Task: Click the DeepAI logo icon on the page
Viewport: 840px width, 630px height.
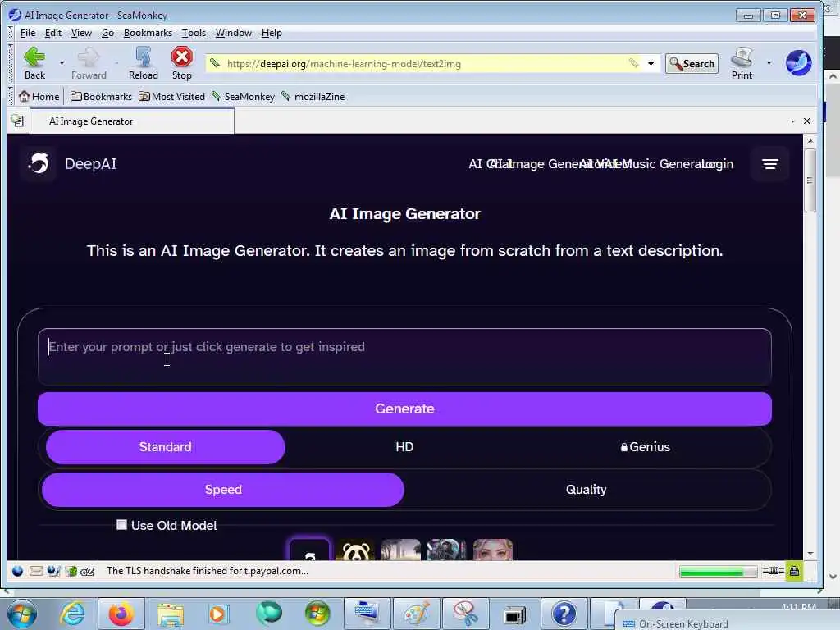Action: [39, 163]
